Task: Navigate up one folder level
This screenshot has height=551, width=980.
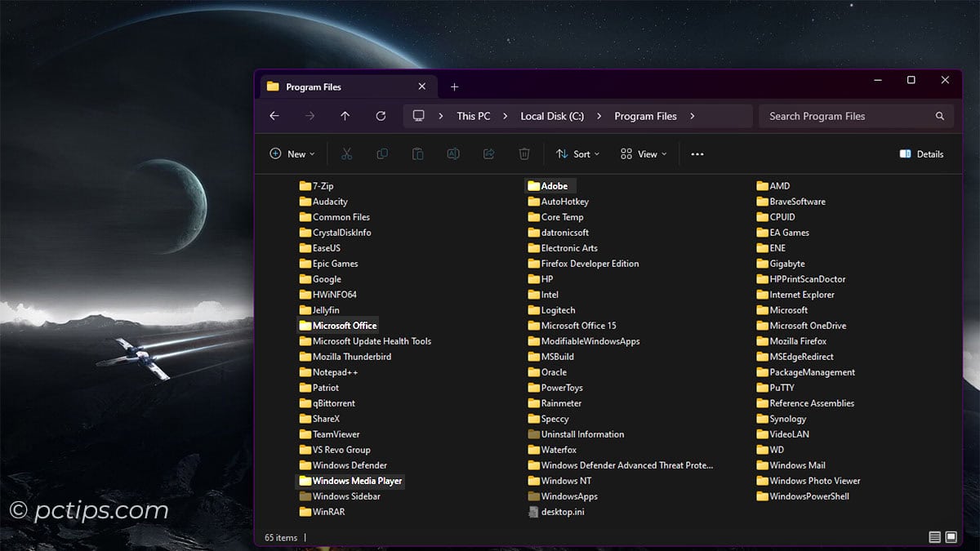Action: coord(345,116)
